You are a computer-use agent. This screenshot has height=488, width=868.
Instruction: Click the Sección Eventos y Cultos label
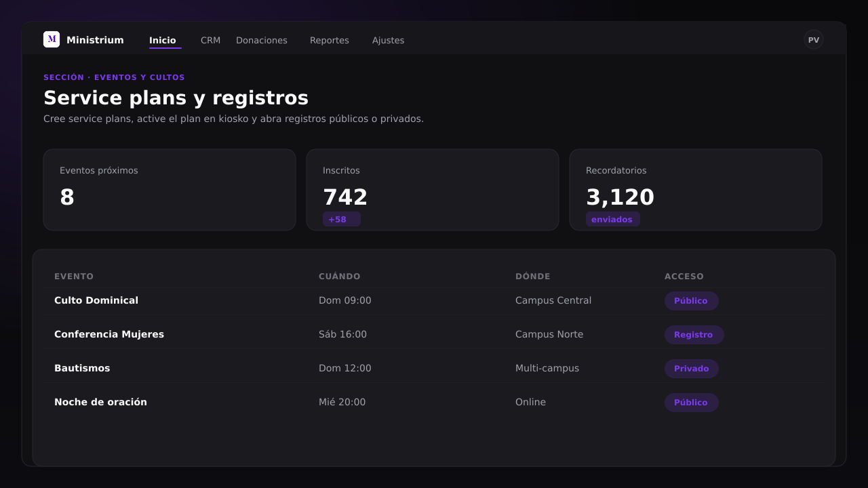[x=114, y=77]
